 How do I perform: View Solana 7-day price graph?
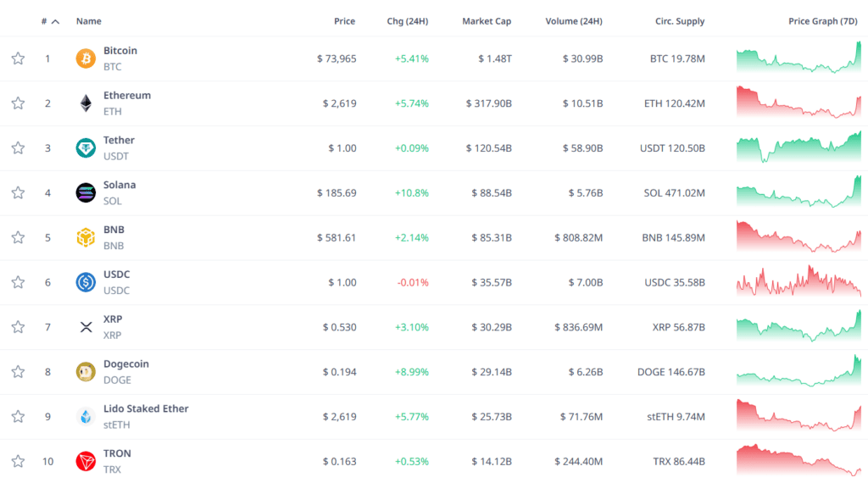click(x=798, y=192)
